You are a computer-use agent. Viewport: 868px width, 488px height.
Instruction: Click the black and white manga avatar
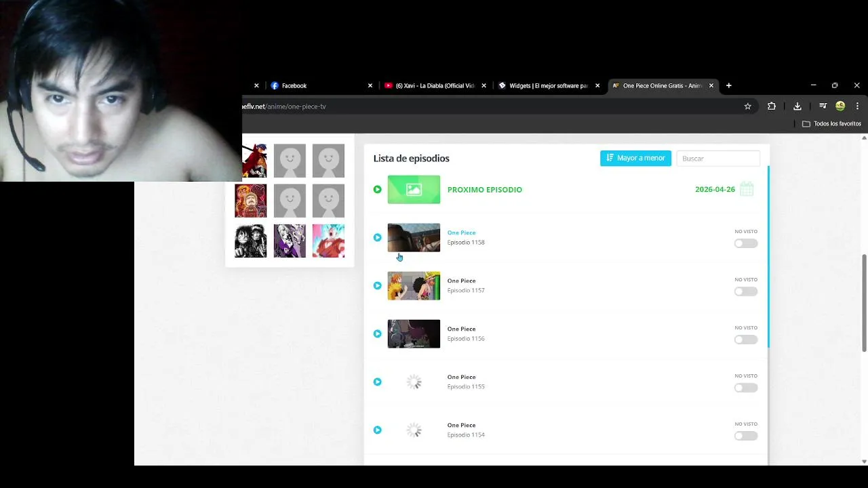coord(251,241)
